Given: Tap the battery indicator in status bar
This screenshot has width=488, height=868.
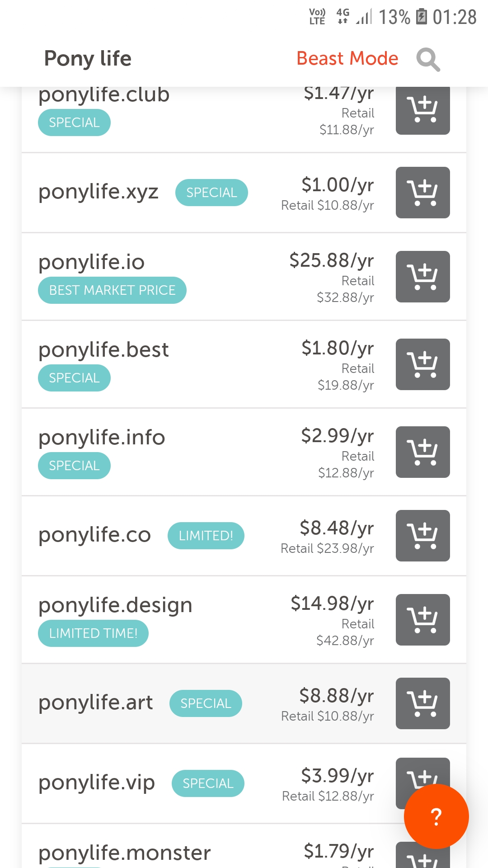Looking at the screenshot, I should point(421,17).
